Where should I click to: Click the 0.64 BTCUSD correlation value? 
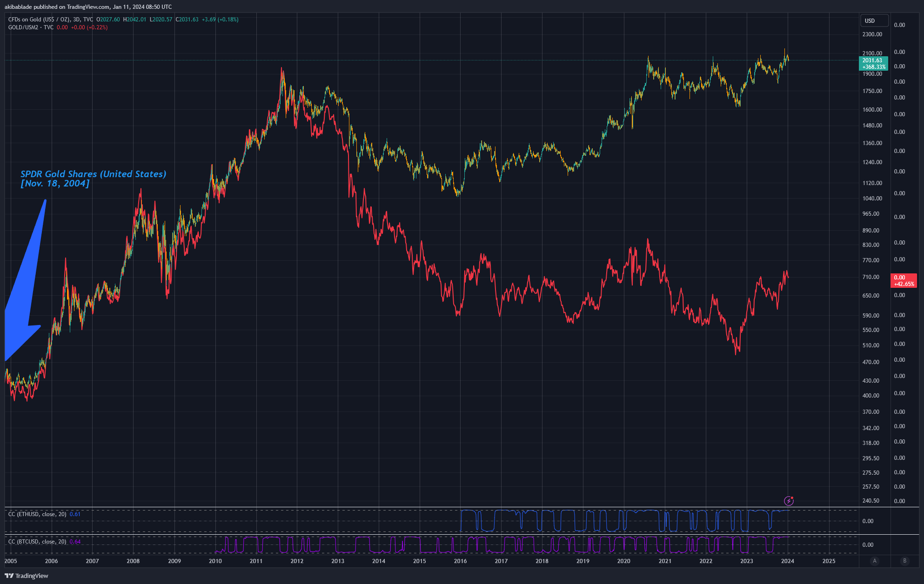[75, 542]
